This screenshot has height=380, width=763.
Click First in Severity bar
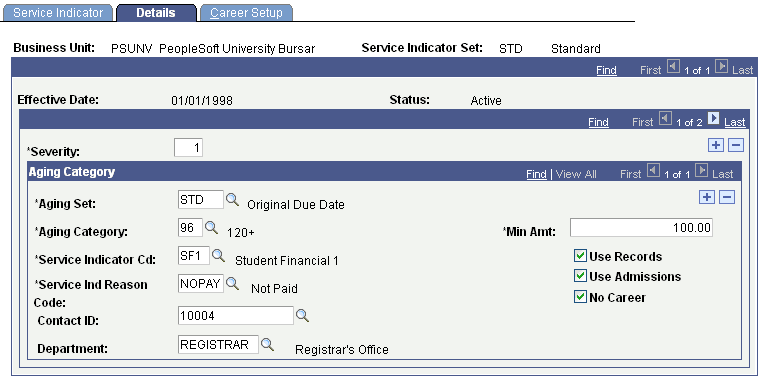pyautogui.click(x=642, y=122)
